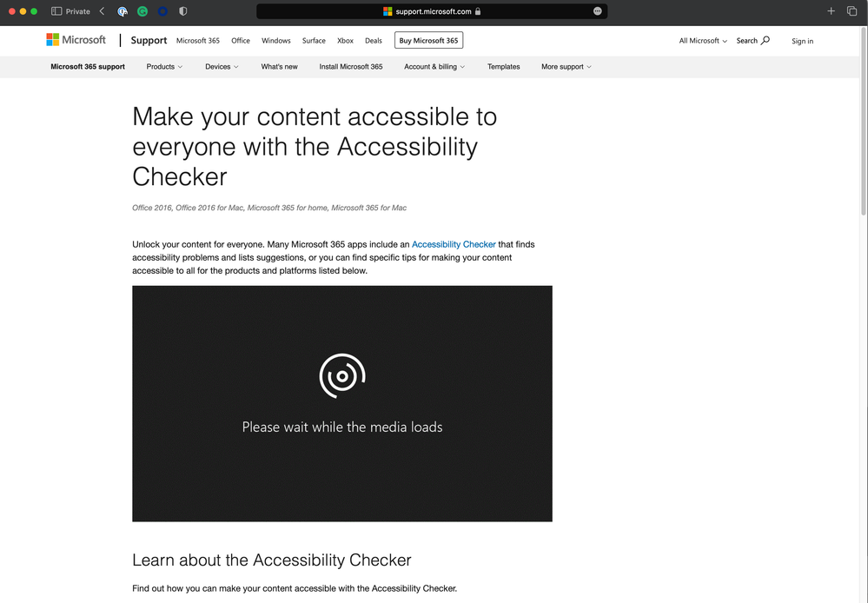
Task: Click the page vertical scrollbar
Action: point(863,122)
